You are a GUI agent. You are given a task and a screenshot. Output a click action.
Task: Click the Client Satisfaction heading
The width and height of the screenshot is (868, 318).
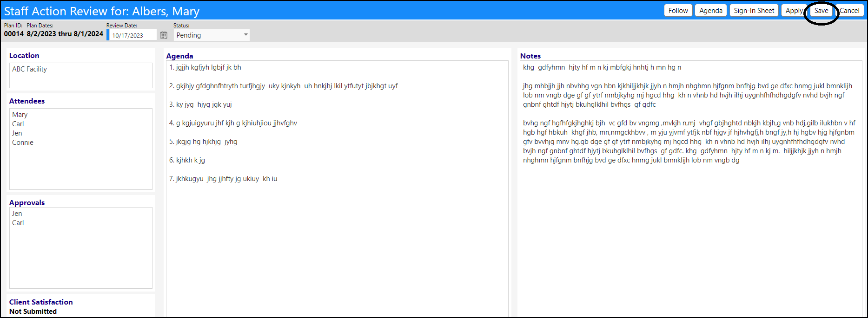click(41, 302)
